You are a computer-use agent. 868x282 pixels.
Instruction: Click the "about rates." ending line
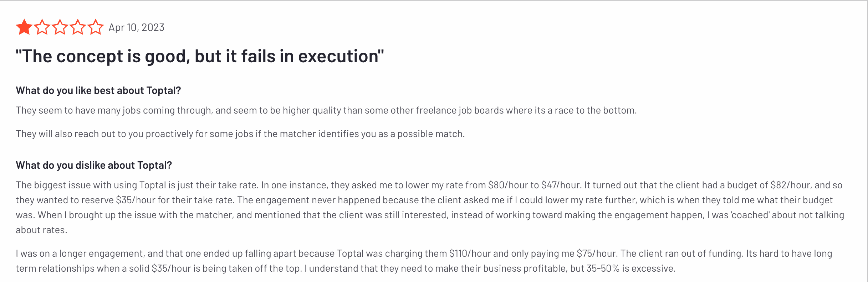tap(41, 230)
